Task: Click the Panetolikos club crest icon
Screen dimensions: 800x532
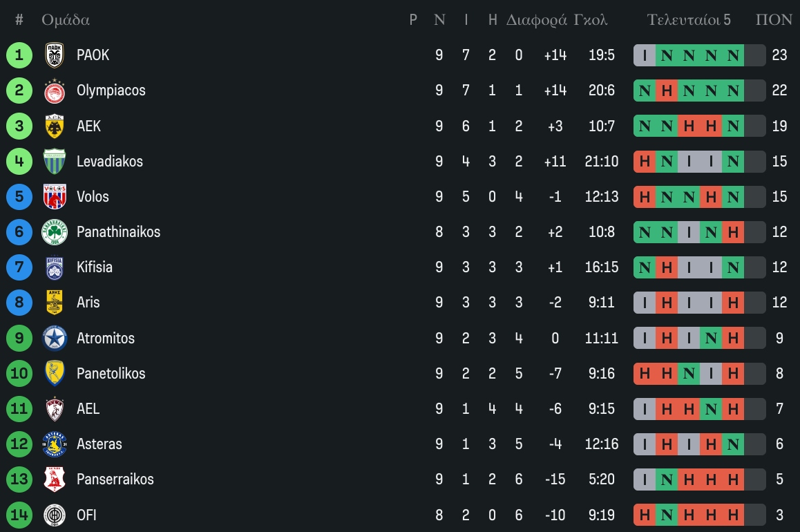Action: click(55, 374)
